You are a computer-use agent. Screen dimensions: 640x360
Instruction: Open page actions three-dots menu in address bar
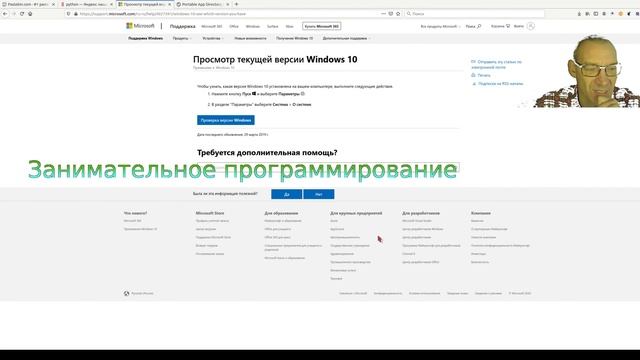383,13
